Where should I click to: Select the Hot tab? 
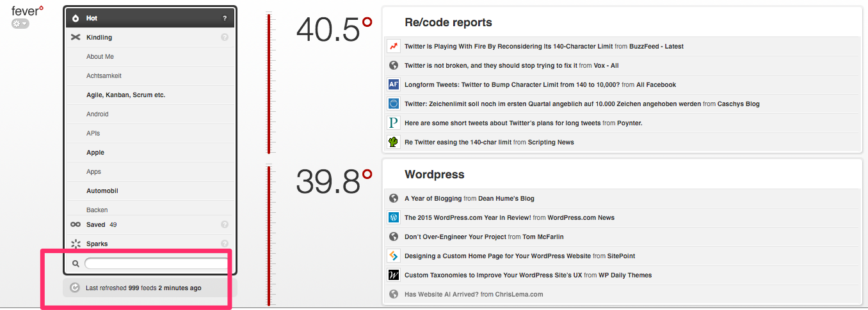pos(150,18)
